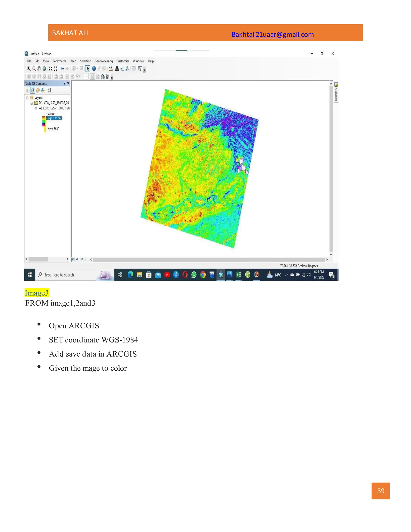This screenshot has width=411, height=532.
Task: Click Fixed Zoom Out arrows icon
Action: 56,69
